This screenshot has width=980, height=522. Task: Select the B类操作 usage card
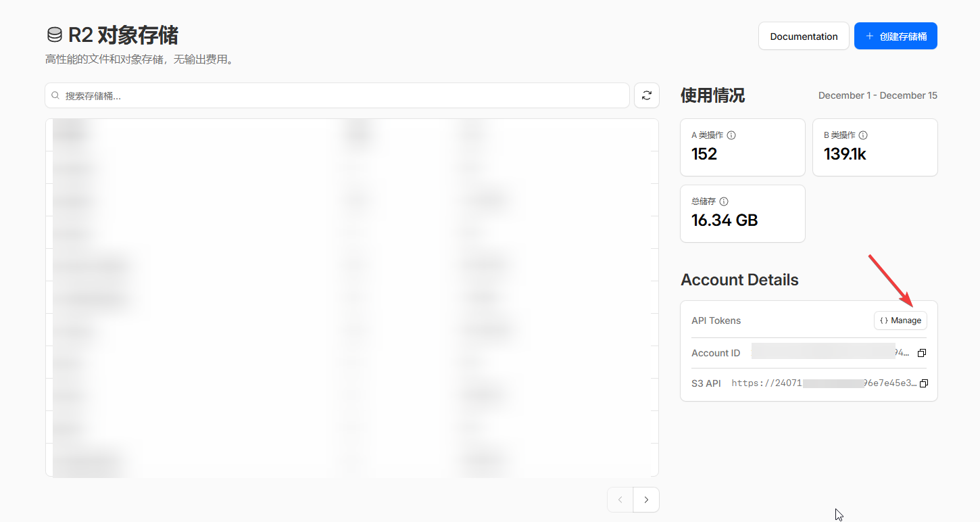click(x=875, y=147)
